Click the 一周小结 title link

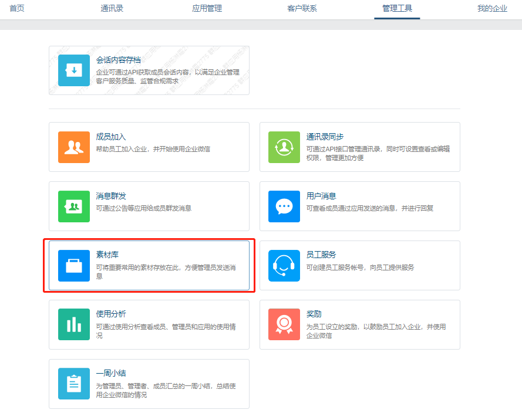[111, 374]
